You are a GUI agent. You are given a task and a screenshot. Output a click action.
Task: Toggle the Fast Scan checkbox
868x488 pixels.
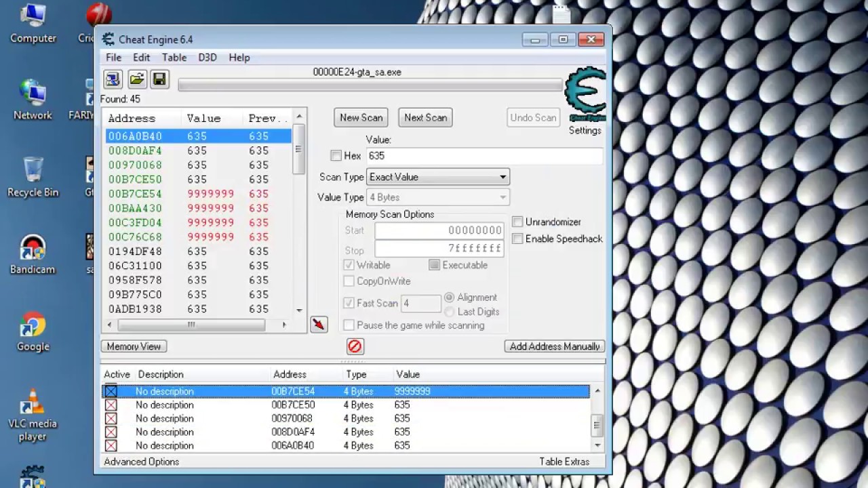[x=349, y=303]
